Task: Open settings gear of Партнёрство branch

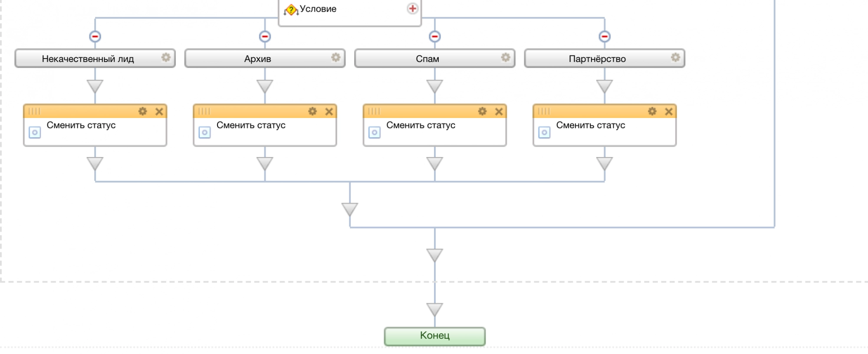Action: pyautogui.click(x=675, y=58)
